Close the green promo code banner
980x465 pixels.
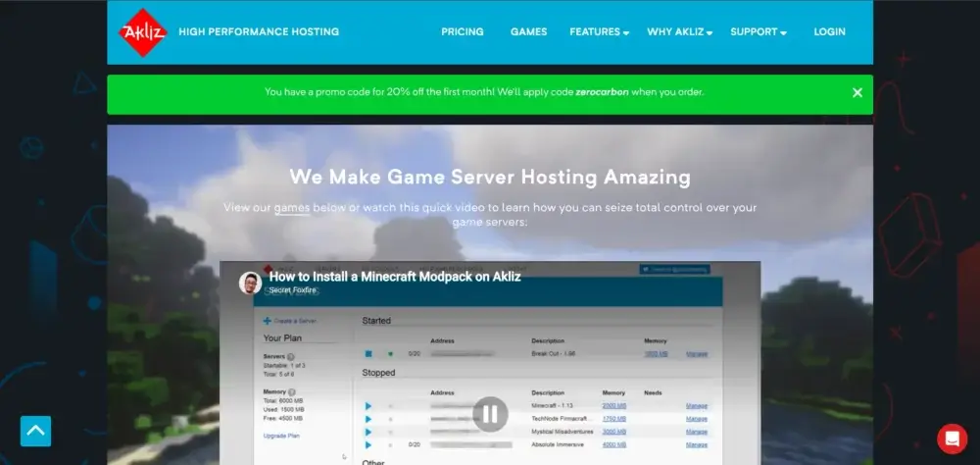857,92
